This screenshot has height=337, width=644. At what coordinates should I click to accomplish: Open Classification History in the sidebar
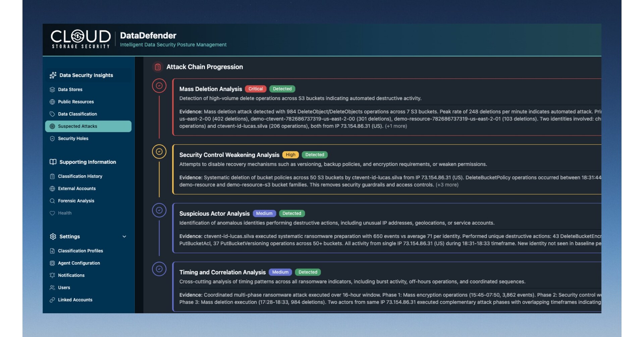[80, 176]
